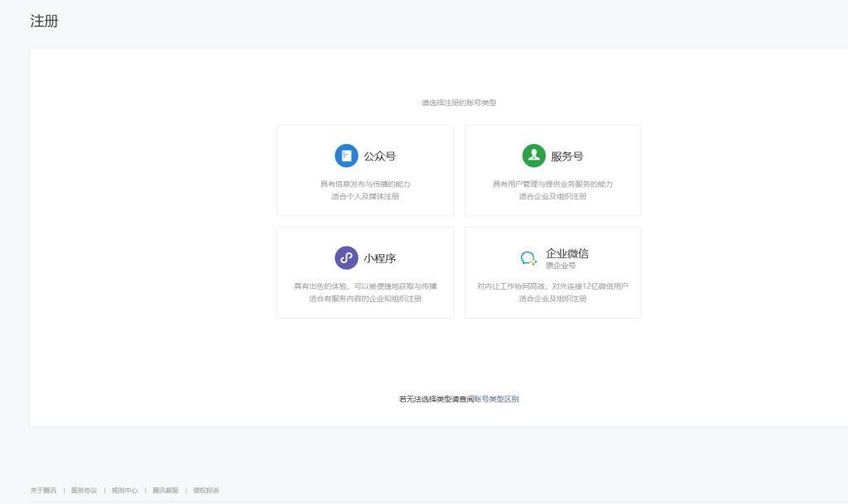Click the text 若无法选择类型请查阅
The height and width of the screenshot is (504, 848).
(x=436, y=399)
